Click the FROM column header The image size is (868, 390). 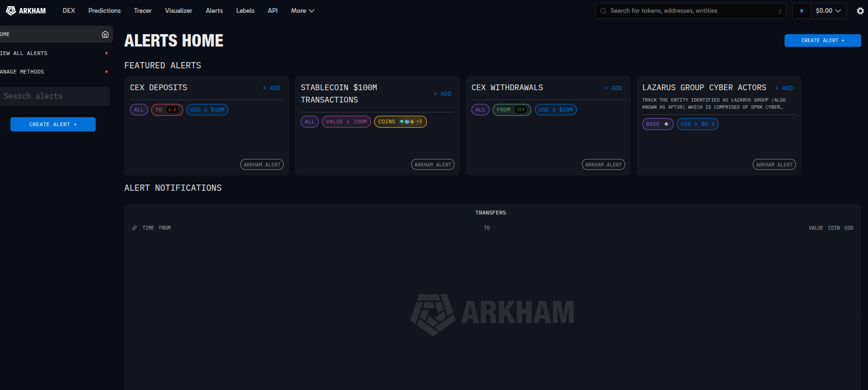[x=165, y=228]
